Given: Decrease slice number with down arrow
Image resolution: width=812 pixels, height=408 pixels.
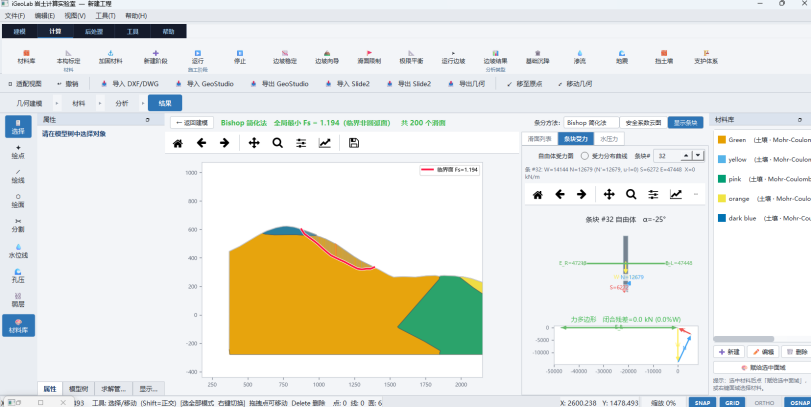Looking at the screenshot, I should tap(698, 156).
